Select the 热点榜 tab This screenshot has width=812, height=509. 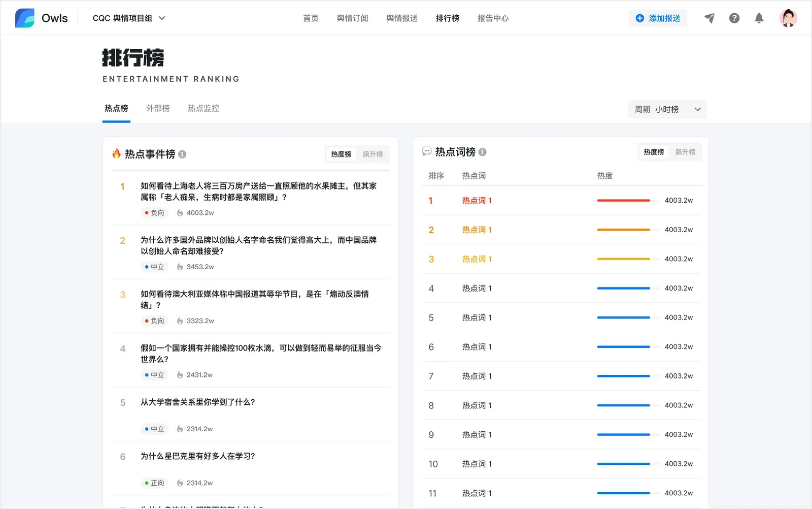116,108
